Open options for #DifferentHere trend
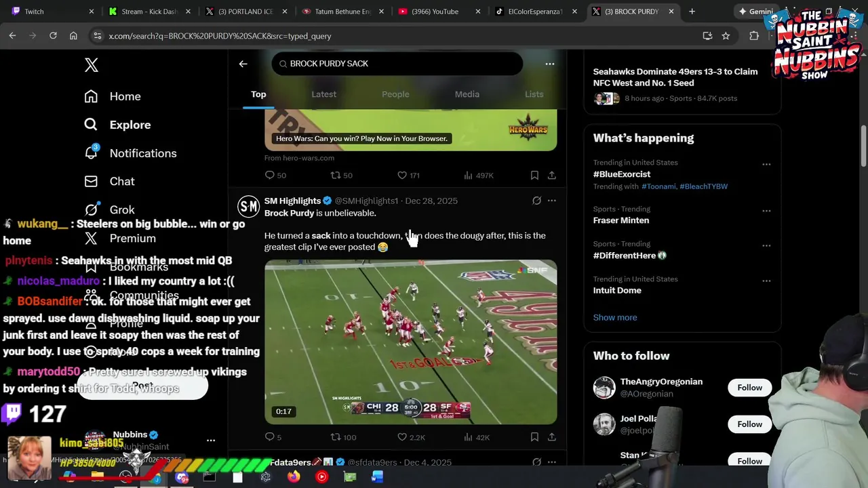Screen dimensions: 868x488 pos(766,245)
